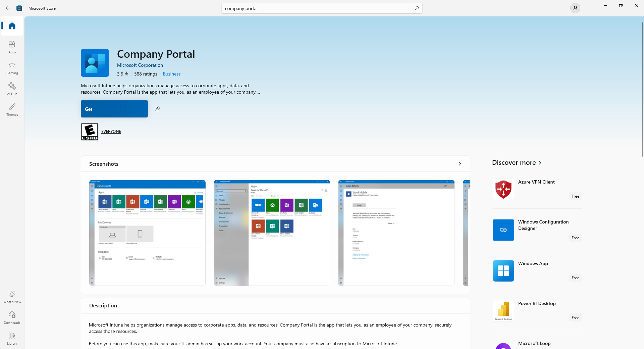Viewport: 644px width, 349px height.
Task: Open the Themes section
Action: click(12, 109)
